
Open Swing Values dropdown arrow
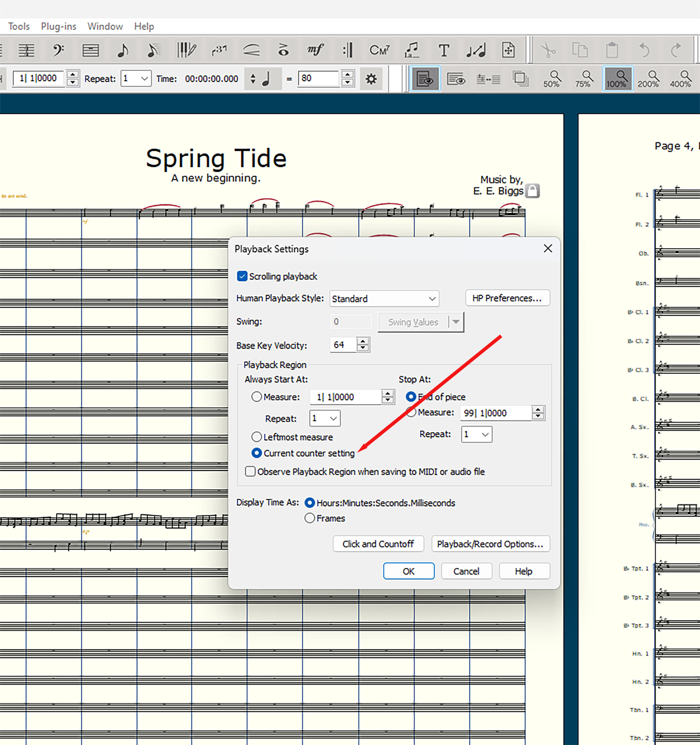456,322
